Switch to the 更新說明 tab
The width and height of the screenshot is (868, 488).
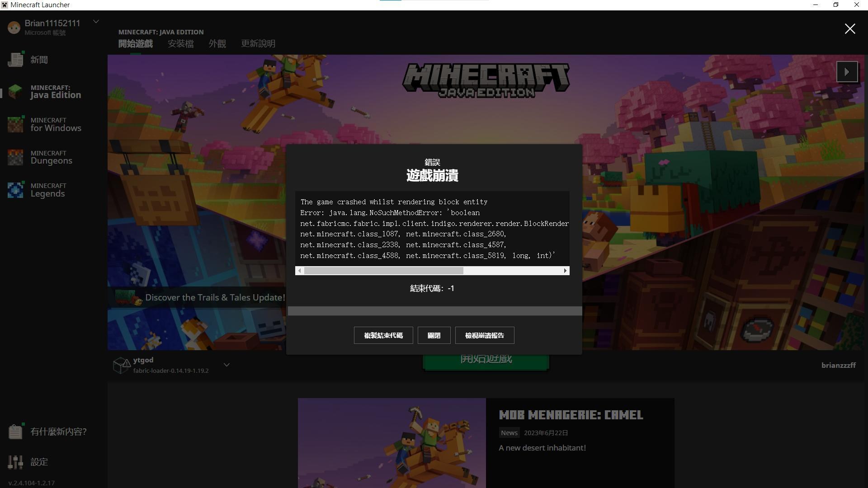258,44
